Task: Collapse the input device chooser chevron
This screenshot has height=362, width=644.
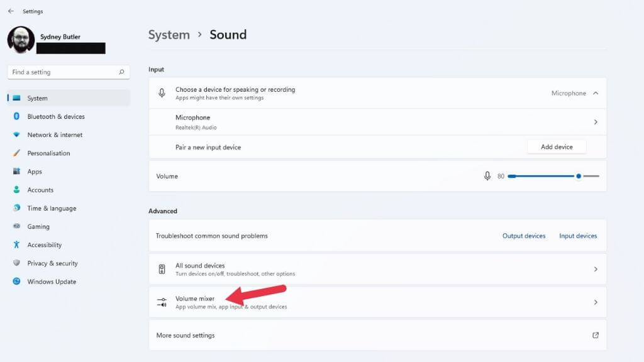Action: click(596, 93)
